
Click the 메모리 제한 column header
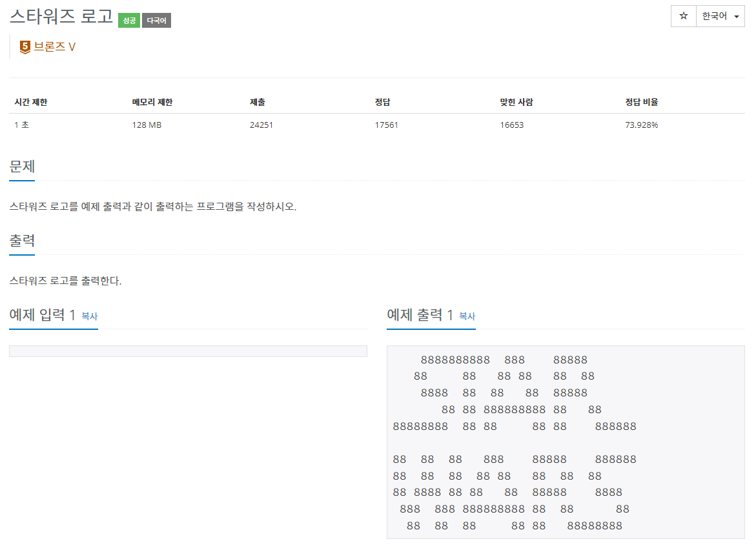click(x=152, y=102)
